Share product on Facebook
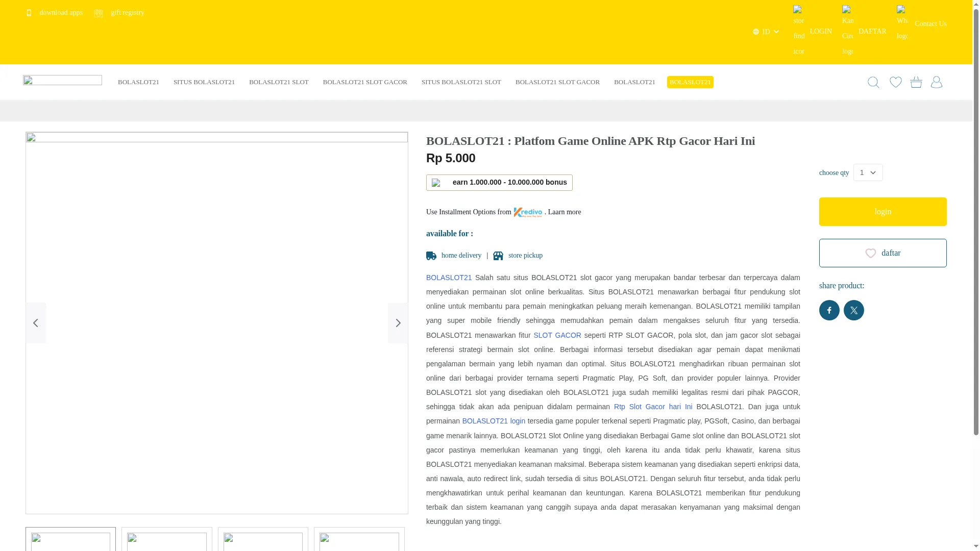The width and height of the screenshot is (980, 551). [x=829, y=310]
